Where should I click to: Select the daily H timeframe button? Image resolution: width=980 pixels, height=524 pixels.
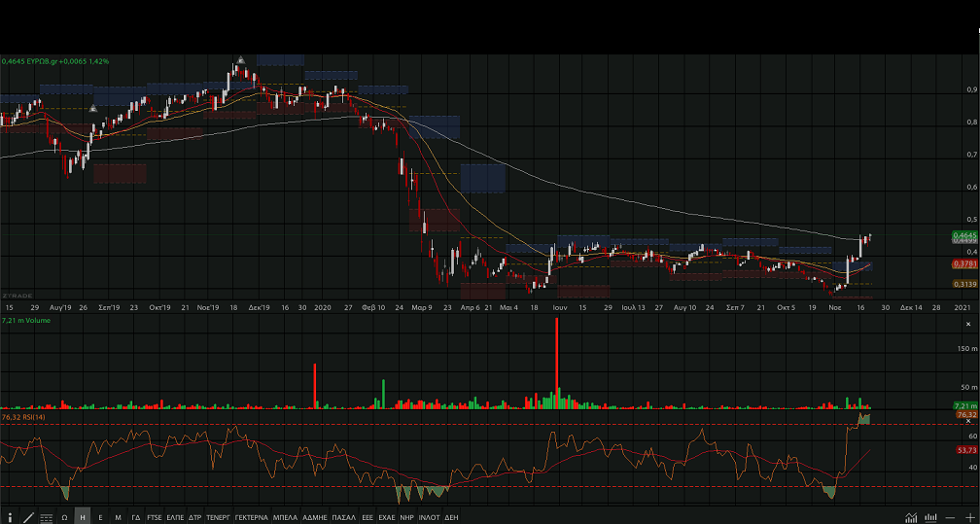point(83,517)
